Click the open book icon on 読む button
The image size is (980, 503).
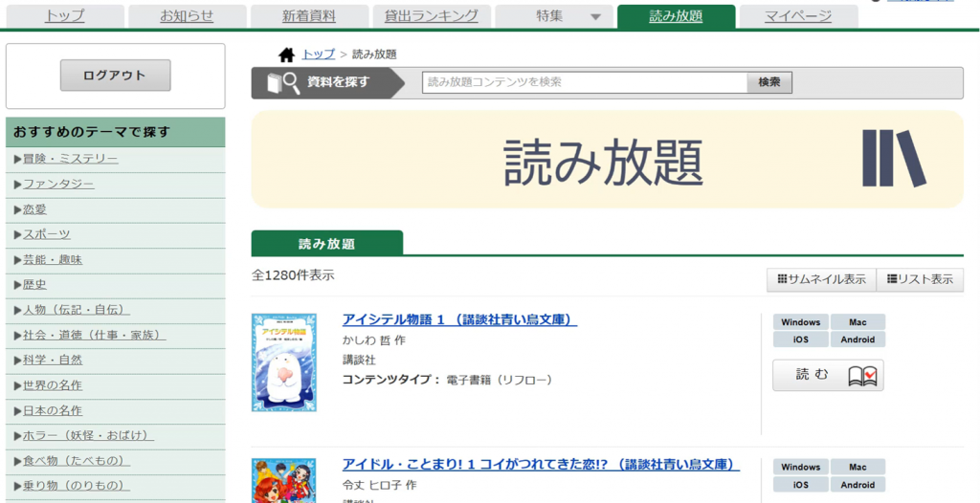(x=862, y=376)
